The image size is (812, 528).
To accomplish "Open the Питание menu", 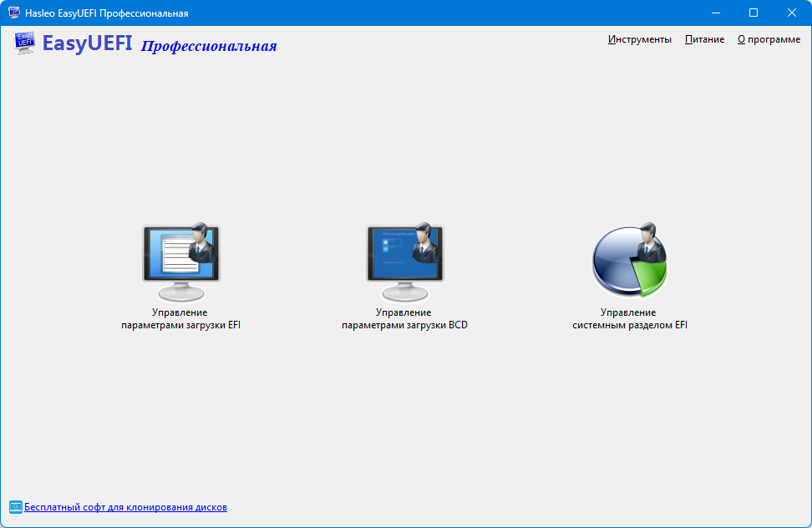I will pos(704,39).
